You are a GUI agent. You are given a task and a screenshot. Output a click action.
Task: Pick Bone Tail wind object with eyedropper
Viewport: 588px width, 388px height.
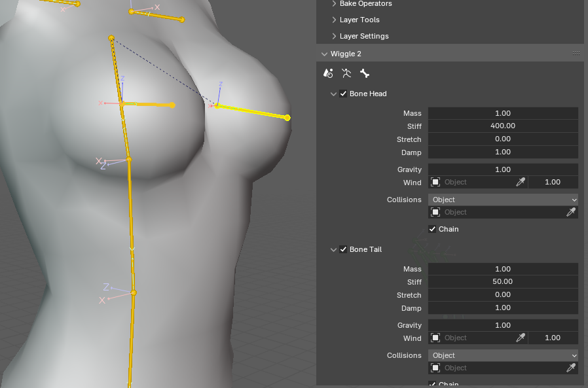click(521, 338)
